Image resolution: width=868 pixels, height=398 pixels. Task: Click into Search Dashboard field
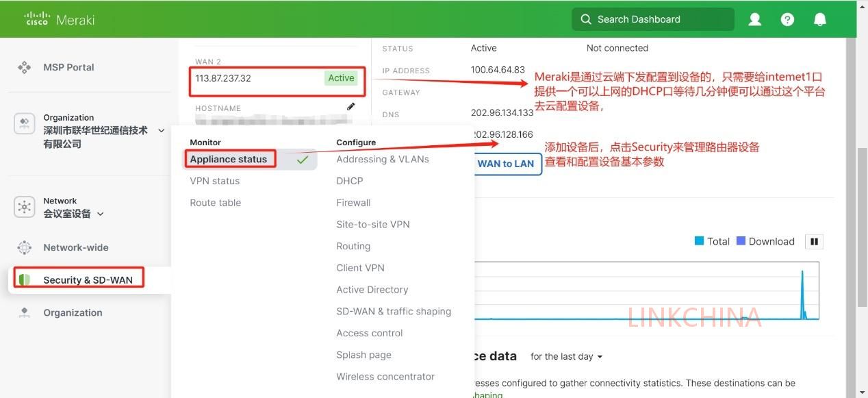pyautogui.click(x=653, y=19)
